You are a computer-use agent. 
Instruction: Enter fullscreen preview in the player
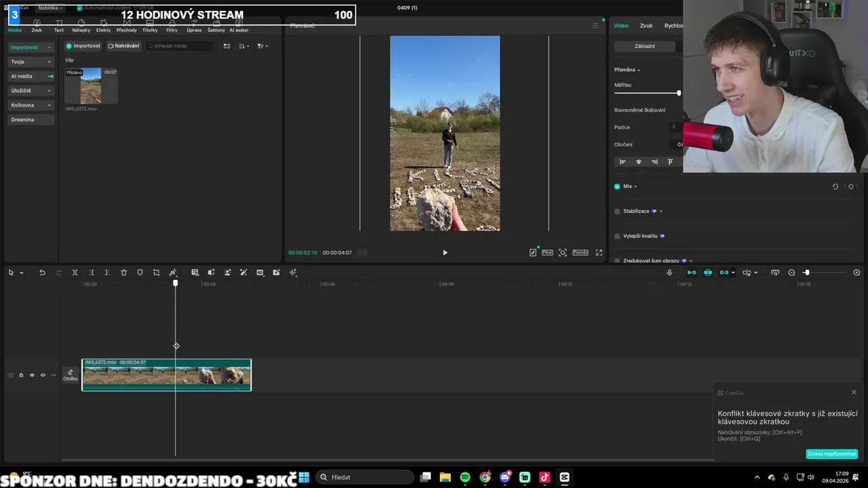pyautogui.click(x=599, y=252)
